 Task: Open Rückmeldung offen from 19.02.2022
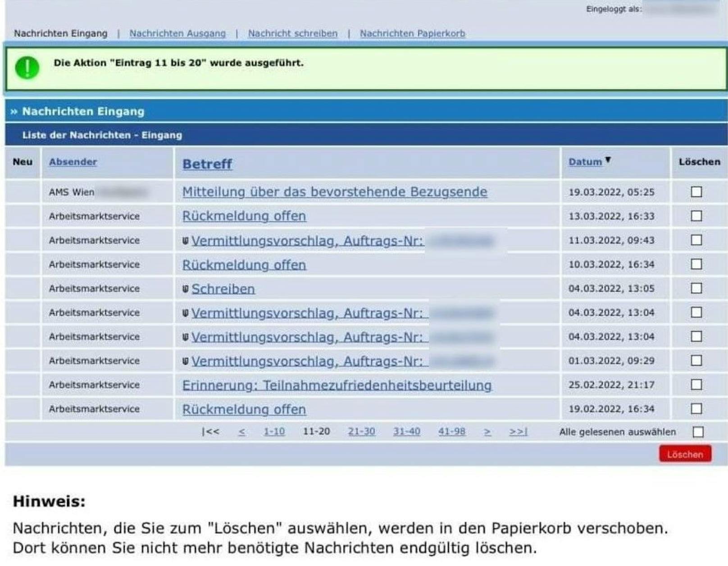244,409
